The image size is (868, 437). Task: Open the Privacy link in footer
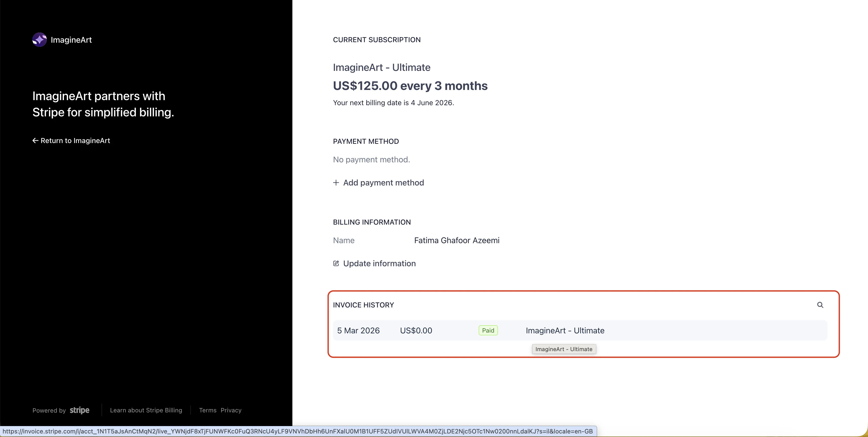click(x=231, y=410)
